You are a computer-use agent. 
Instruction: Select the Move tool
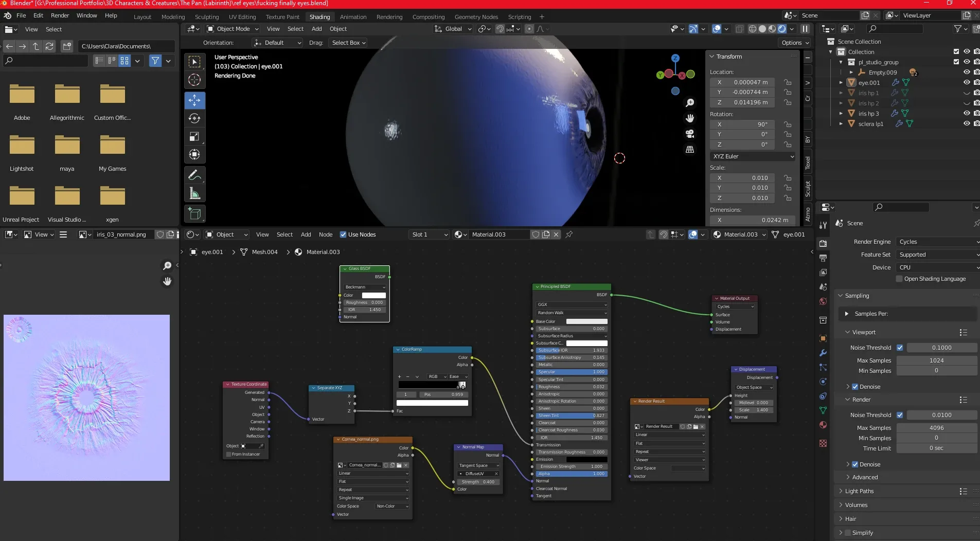(194, 100)
